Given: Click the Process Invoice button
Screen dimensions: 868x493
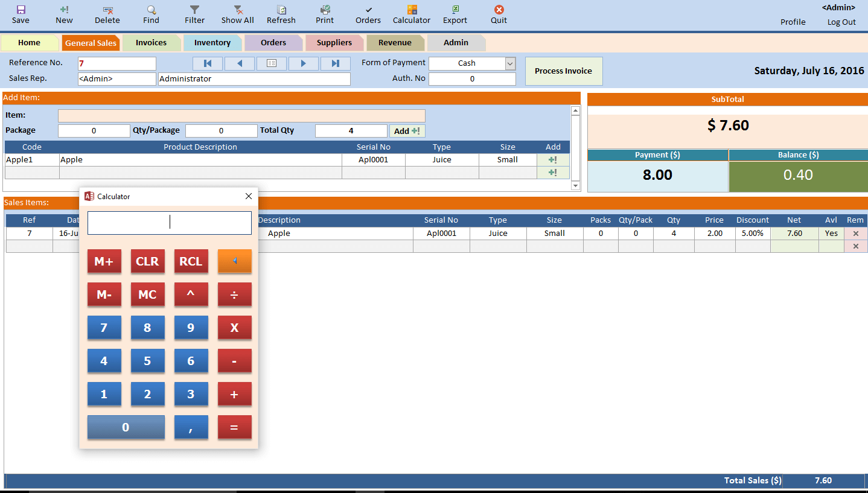Looking at the screenshot, I should (563, 71).
